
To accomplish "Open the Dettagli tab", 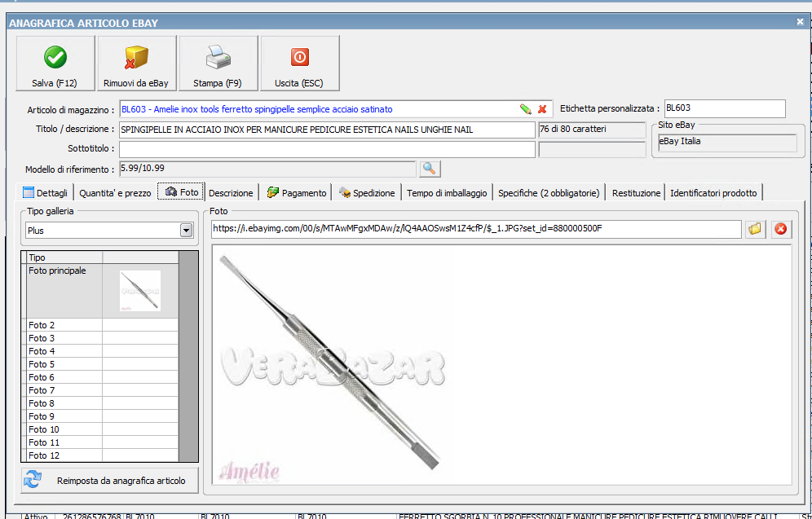I will (x=45, y=193).
